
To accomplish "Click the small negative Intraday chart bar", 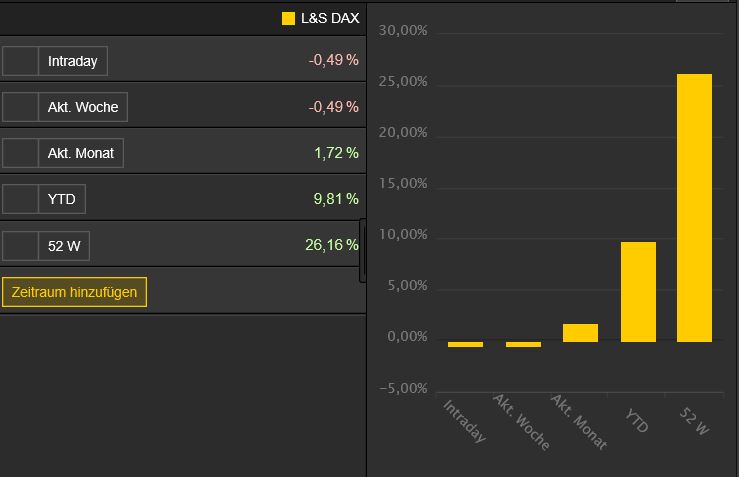I will [465, 344].
